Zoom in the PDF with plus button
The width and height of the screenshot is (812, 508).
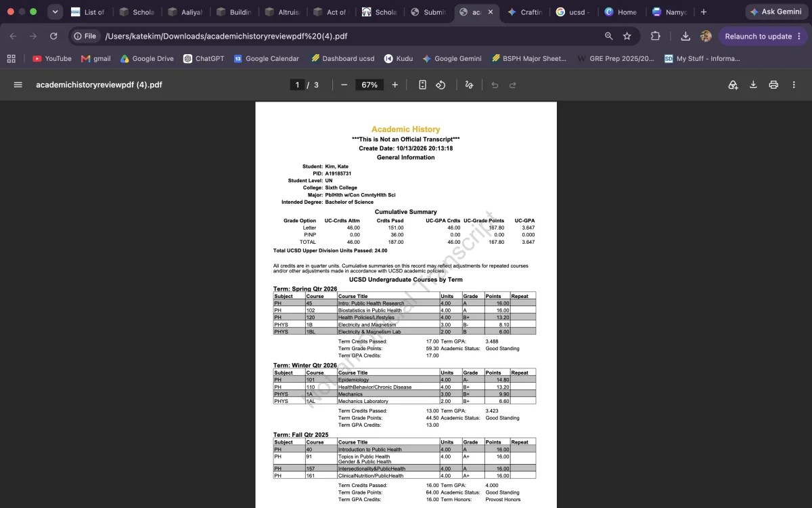(x=395, y=85)
